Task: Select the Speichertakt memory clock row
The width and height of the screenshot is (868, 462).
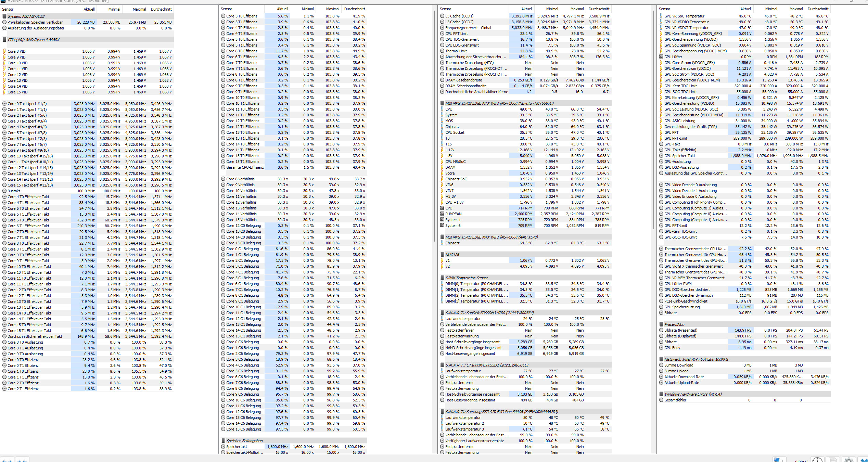Action: point(237,447)
